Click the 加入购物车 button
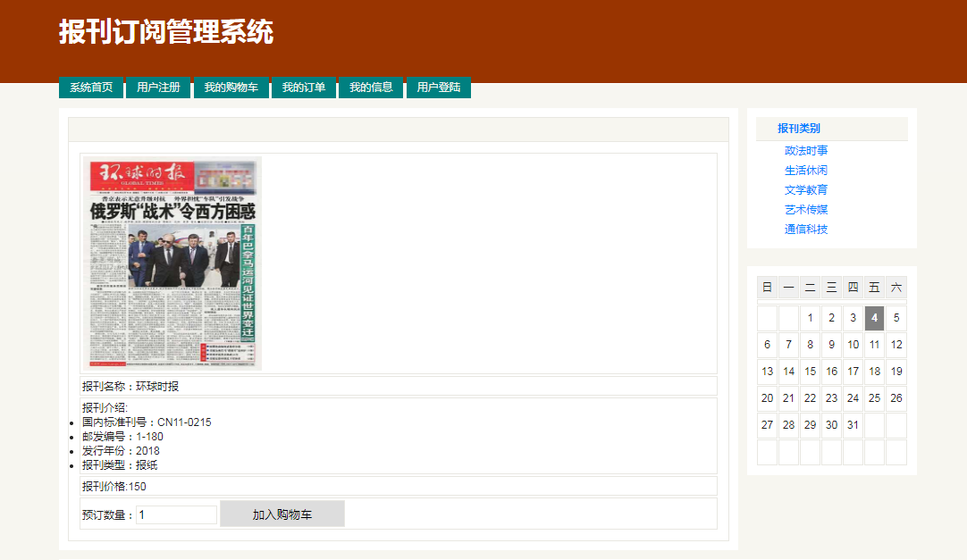967x560 pixels. point(282,514)
